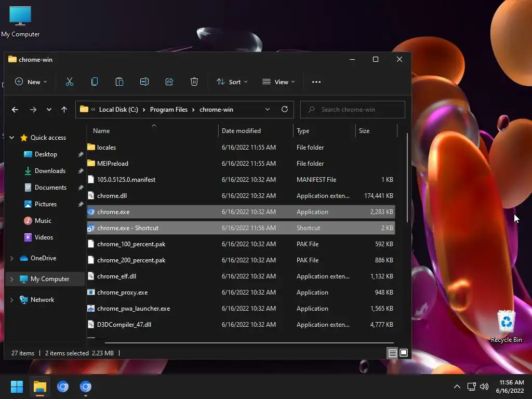The height and width of the screenshot is (399, 532).
Task: Open recent locations dropdown chevron
Action: click(49, 110)
